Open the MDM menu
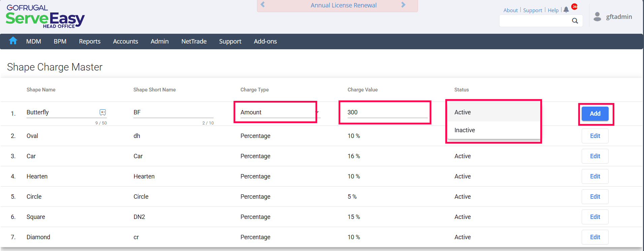 [x=34, y=41]
